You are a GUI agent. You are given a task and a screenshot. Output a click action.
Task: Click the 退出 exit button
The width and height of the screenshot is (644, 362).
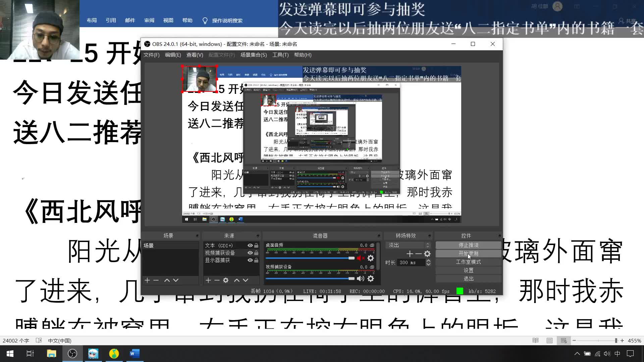click(x=469, y=279)
